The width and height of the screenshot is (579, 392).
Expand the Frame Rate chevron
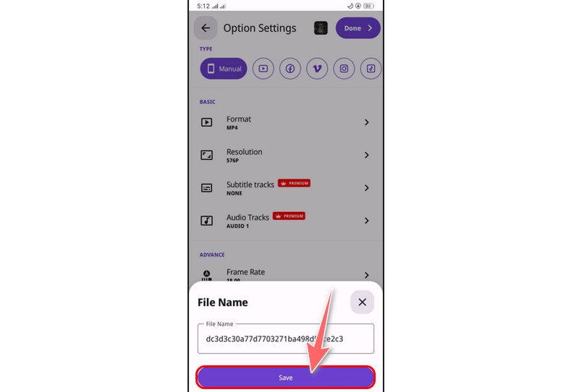point(366,275)
